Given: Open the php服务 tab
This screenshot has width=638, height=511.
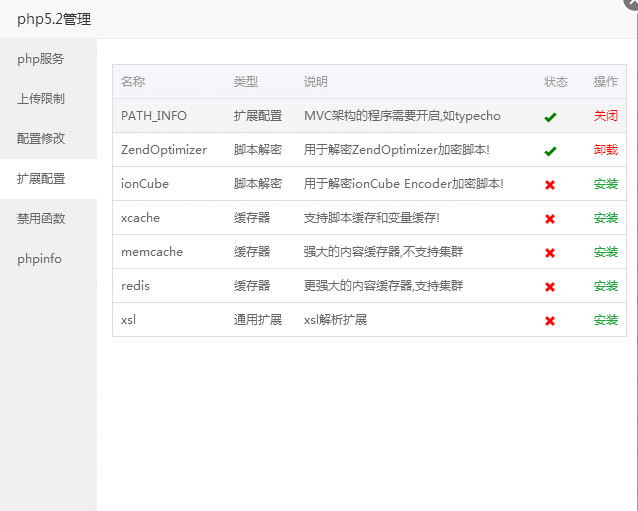Looking at the screenshot, I should pyautogui.click(x=48, y=59).
